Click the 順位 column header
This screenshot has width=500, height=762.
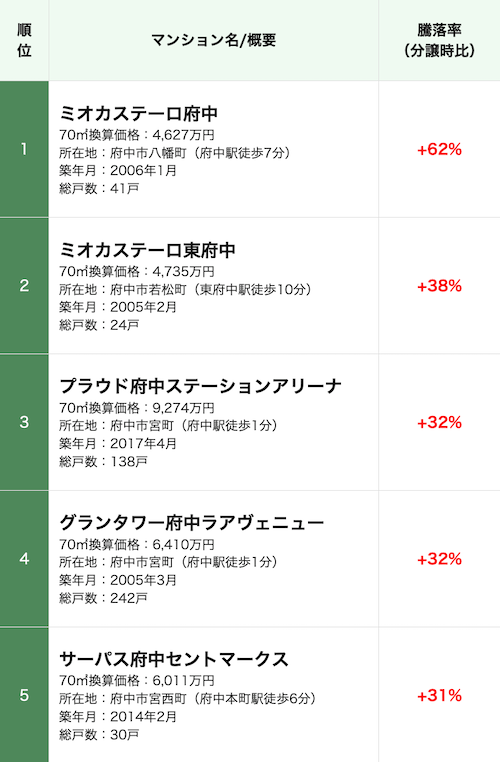[24, 40]
